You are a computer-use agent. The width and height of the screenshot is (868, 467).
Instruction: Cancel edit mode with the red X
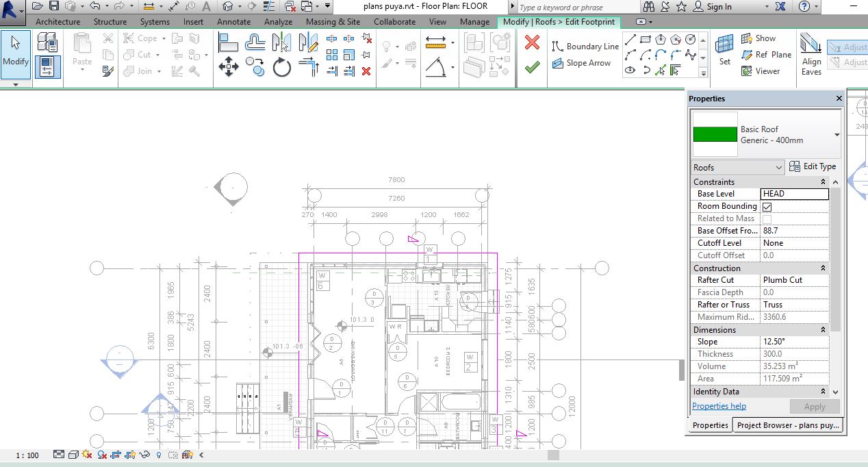(x=532, y=41)
